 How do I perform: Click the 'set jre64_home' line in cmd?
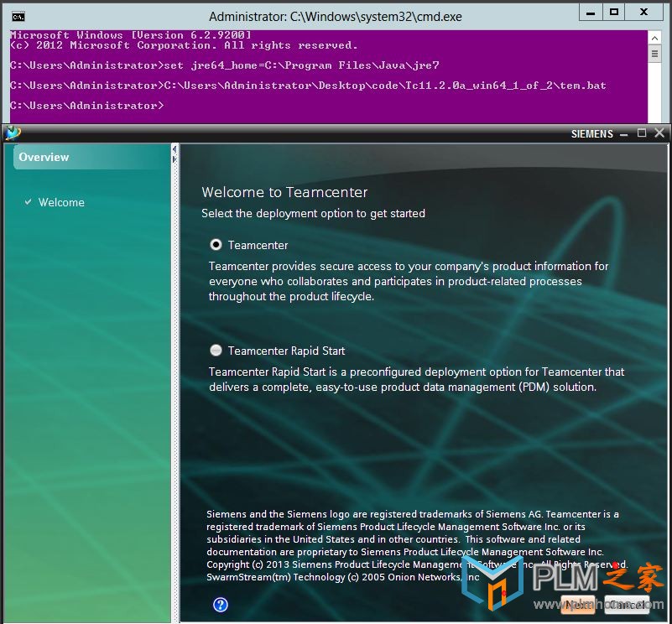click(225, 65)
